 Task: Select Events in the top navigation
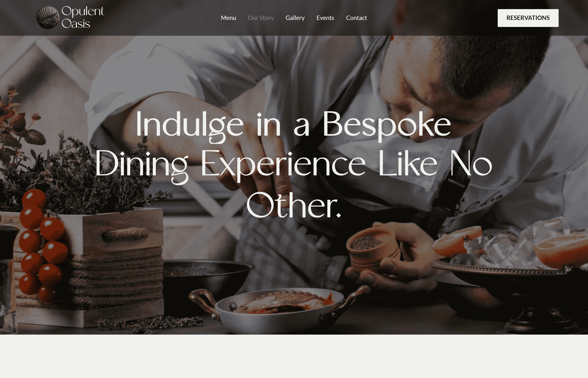coord(325,18)
